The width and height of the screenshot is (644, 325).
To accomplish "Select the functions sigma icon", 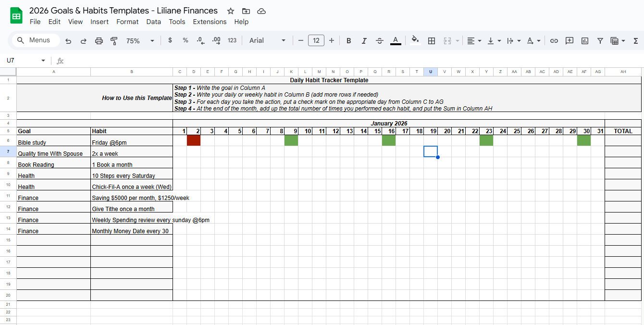I will pos(635,40).
